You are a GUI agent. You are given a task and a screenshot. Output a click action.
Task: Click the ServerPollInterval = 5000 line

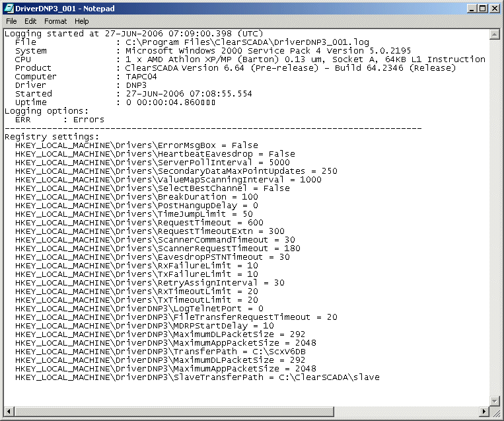pos(153,163)
